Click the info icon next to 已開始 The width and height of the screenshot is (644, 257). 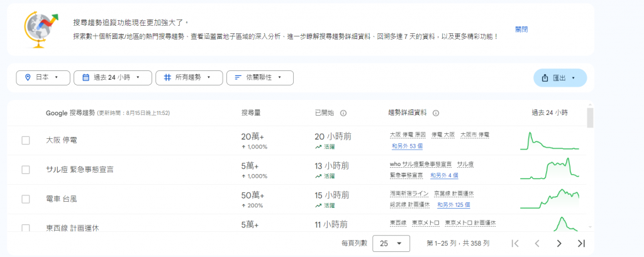343,113
